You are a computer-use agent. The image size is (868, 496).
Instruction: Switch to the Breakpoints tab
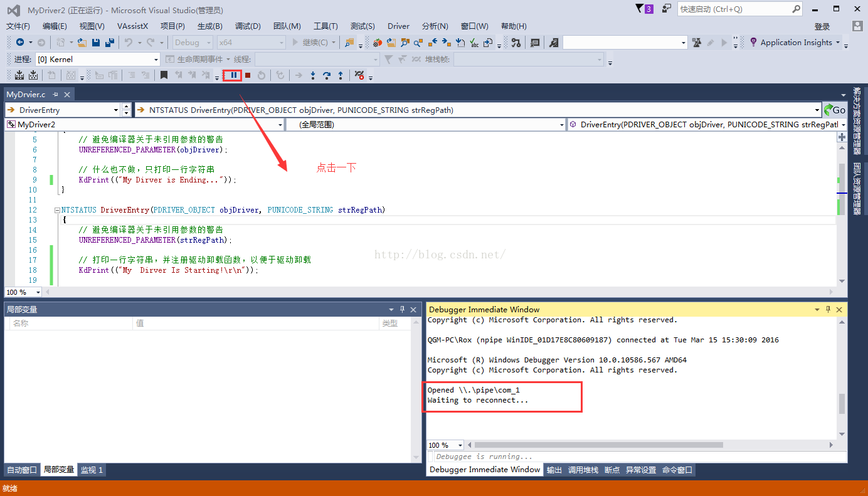[x=612, y=470]
